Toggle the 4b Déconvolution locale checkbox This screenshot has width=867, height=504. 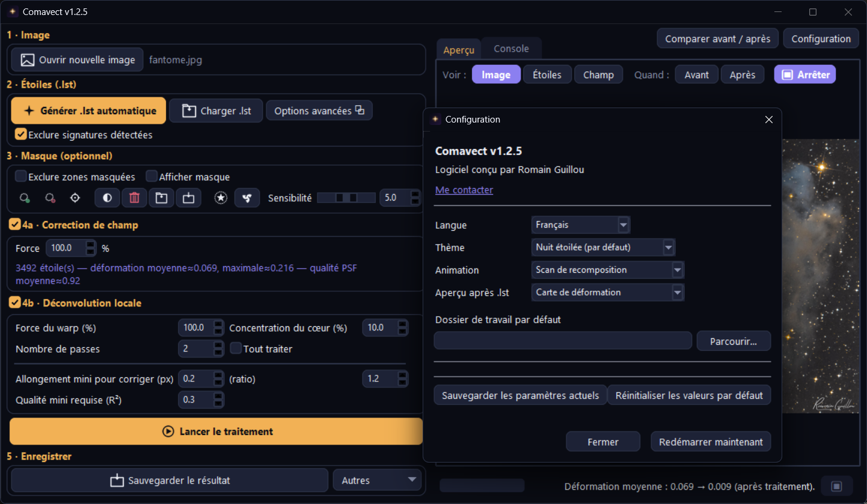tap(15, 303)
